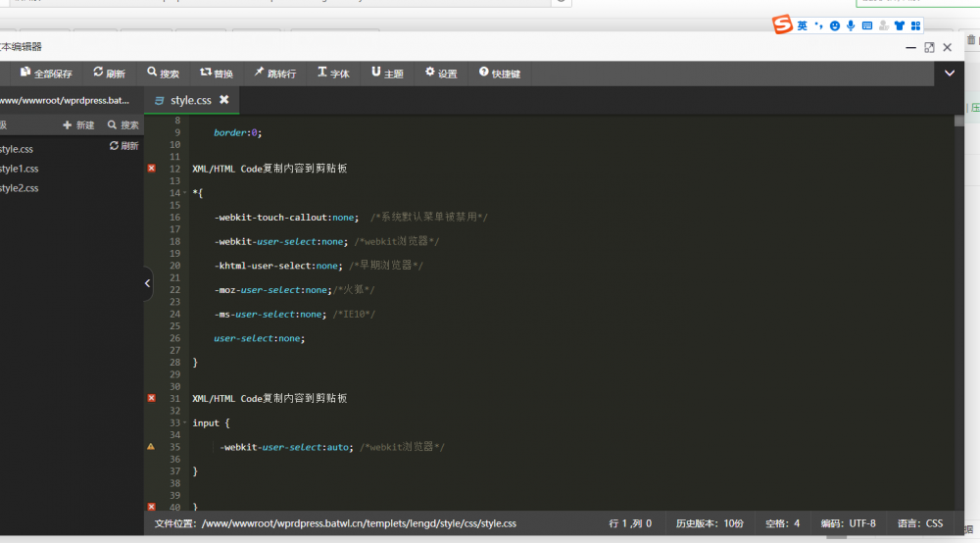980x543 pixels.
Task: Click the input { selector on line 33
Action: [x=212, y=423]
